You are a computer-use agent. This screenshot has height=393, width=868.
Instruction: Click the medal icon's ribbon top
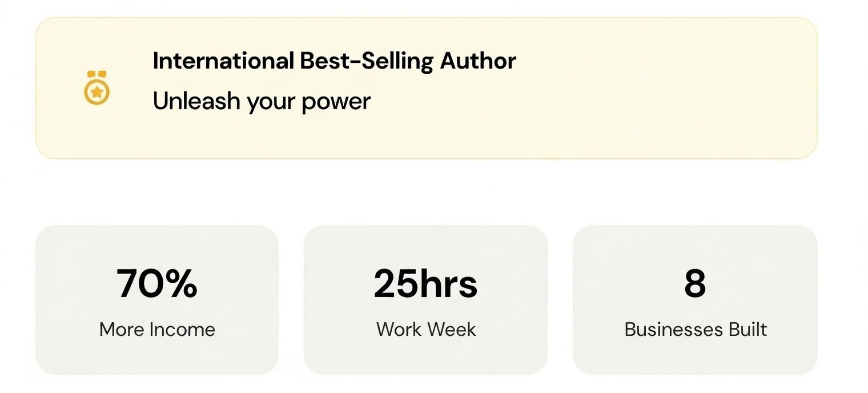[97, 74]
